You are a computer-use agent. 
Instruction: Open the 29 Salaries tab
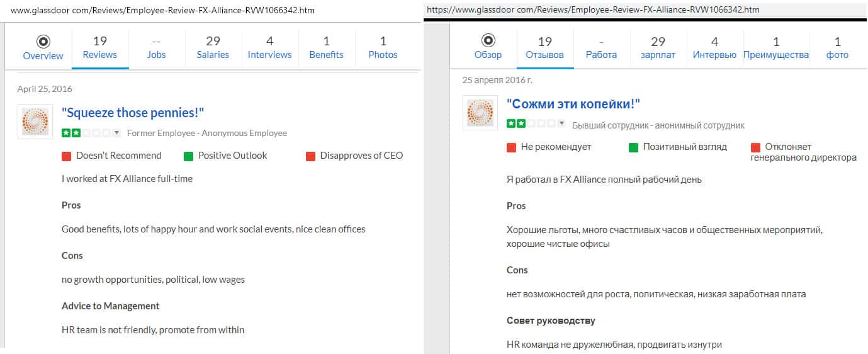[x=213, y=48]
